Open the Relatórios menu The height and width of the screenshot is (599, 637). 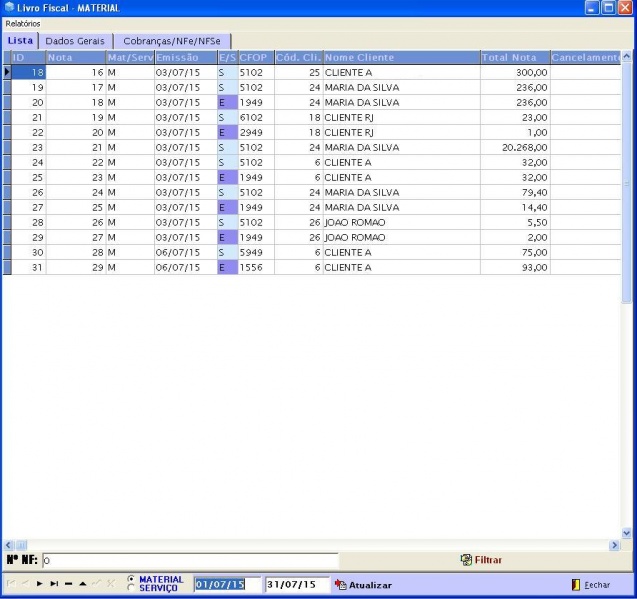pos(24,22)
